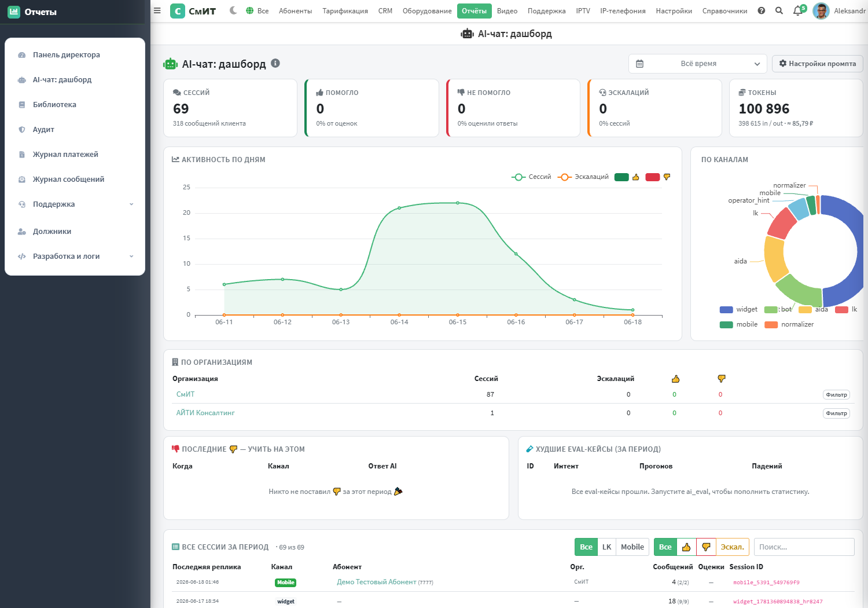Click the sessions Поиск search field
This screenshot has height=608, width=868.
click(x=804, y=547)
